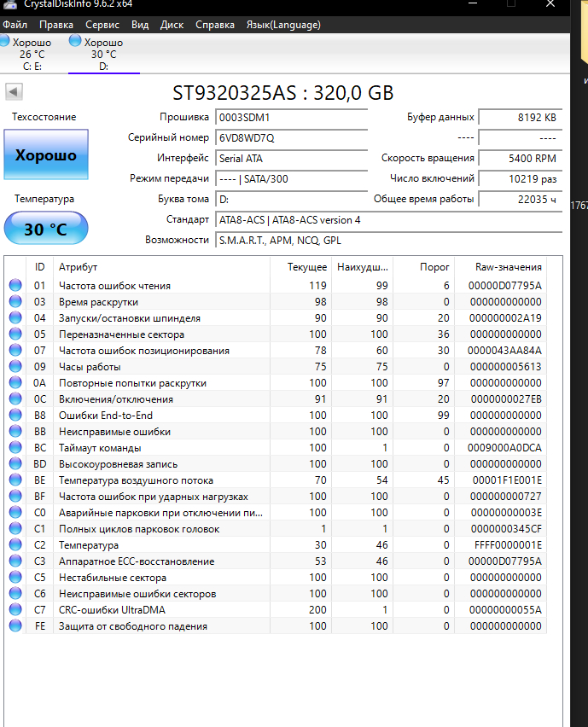The image size is (588, 727).
Task: Click the Raw-значения column header
Action: [x=500, y=266]
